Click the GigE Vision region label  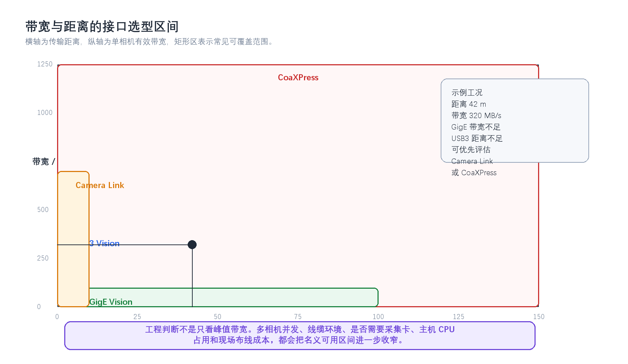pos(111,302)
